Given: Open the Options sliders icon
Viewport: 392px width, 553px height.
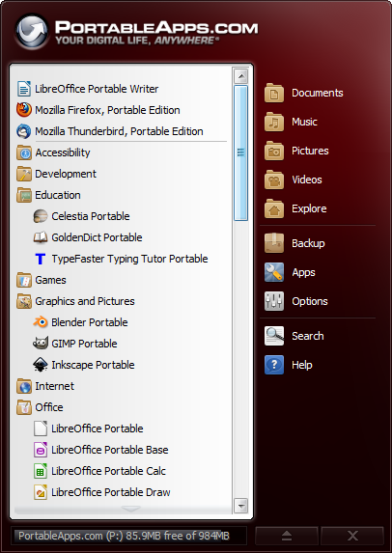Looking at the screenshot, I should 274,301.
